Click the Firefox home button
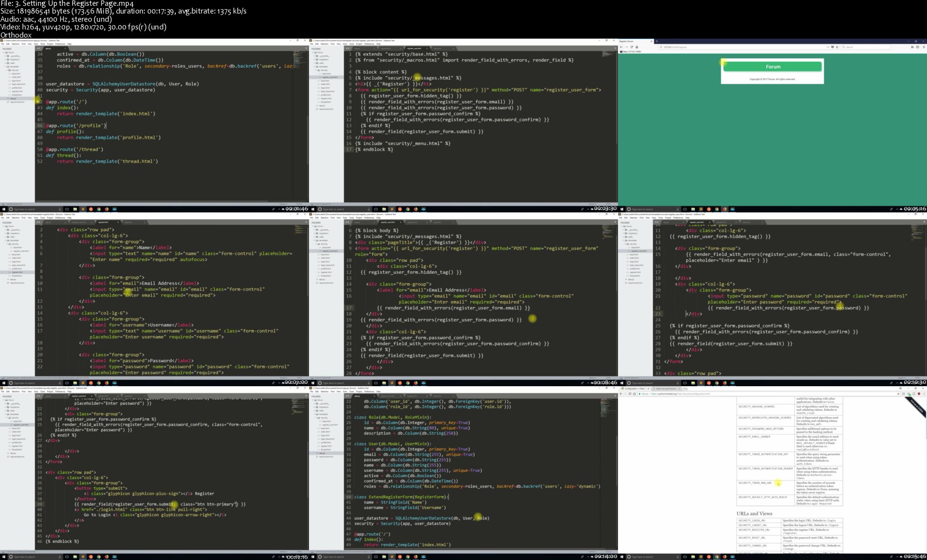 click(637, 47)
